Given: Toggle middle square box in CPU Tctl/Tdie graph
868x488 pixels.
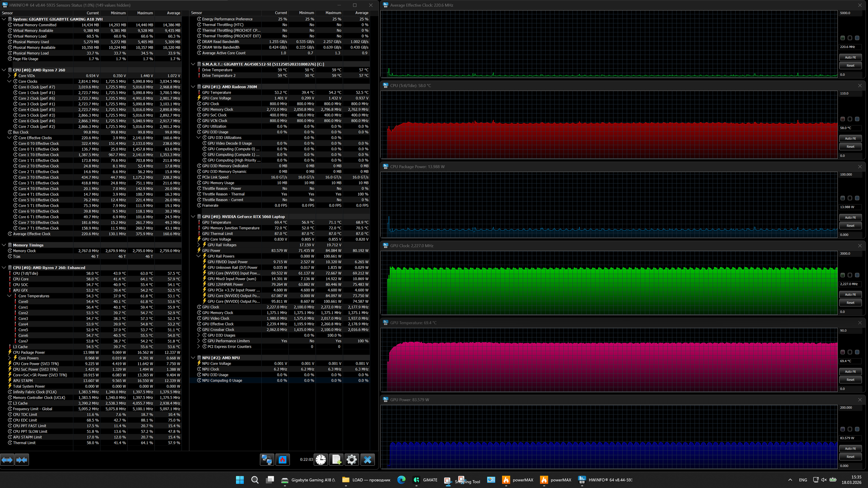Looking at the screenshot, I should [850, 119].
